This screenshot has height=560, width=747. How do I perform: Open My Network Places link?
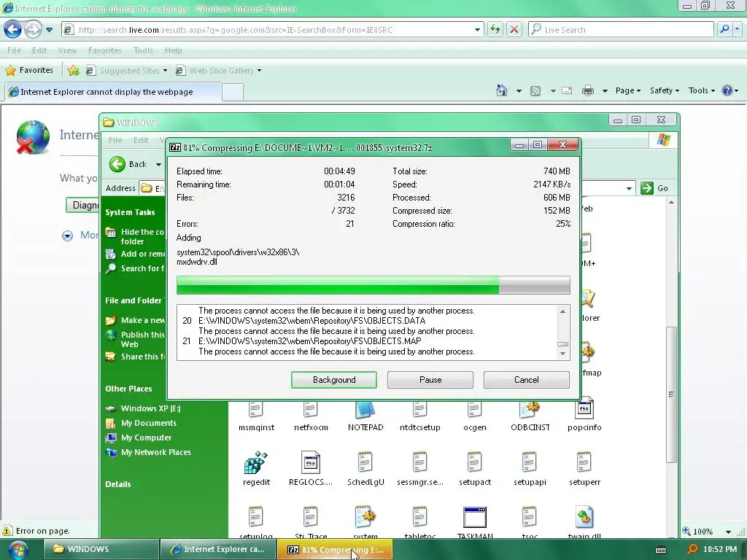(x=155, y=452)
